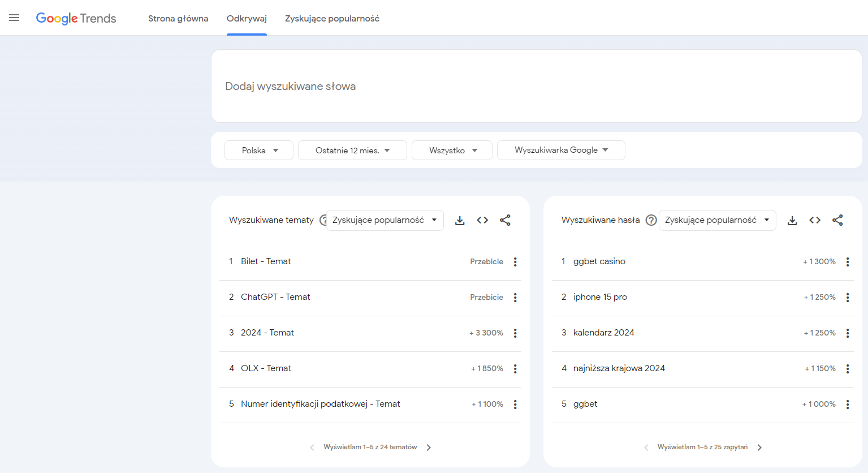Open the ggbet casino query
This screenshot has width=868, height=473.
[x=599, y=261]
